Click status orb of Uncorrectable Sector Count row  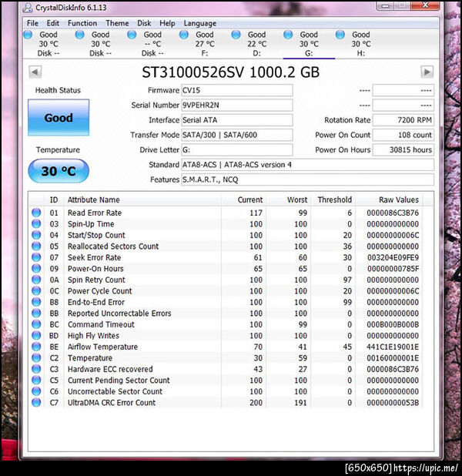[36, 391]
